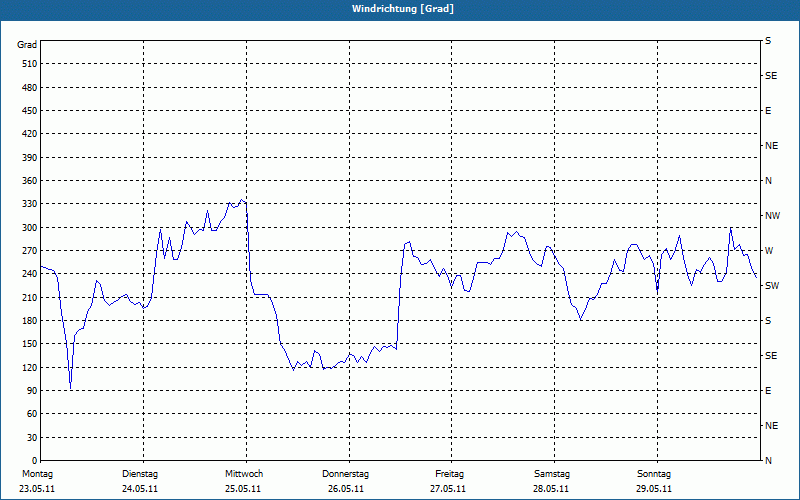This screenshot has width=800, height=500.
Task: Click the 450 degree axis value
Action: tap(29, 111)
